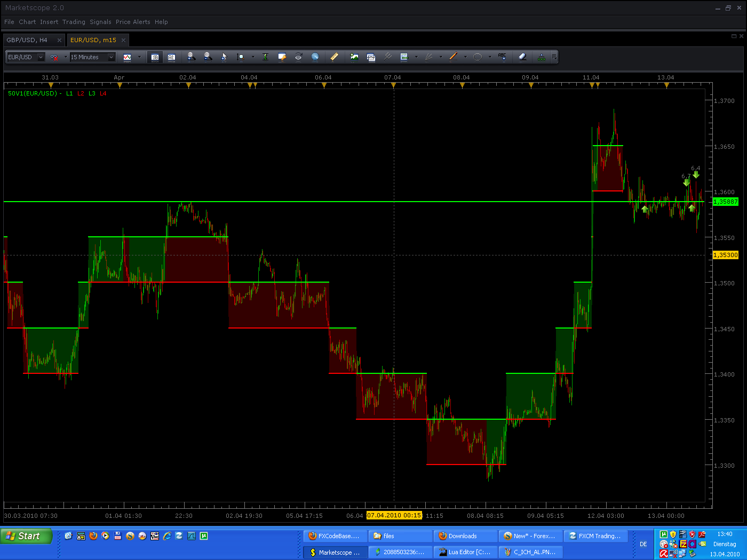Click the zoom in magnifier icon
This screenshot has width=747, height=560.
(192, 57)
